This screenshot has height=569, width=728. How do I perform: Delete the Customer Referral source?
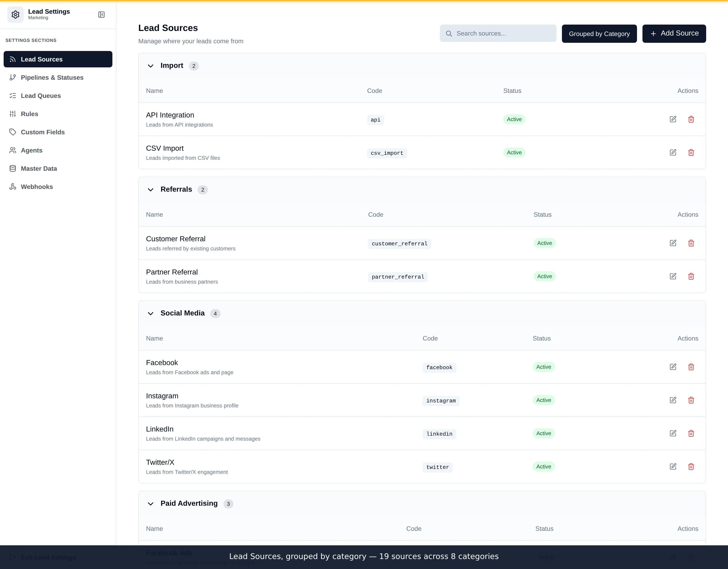pos(691,243)
